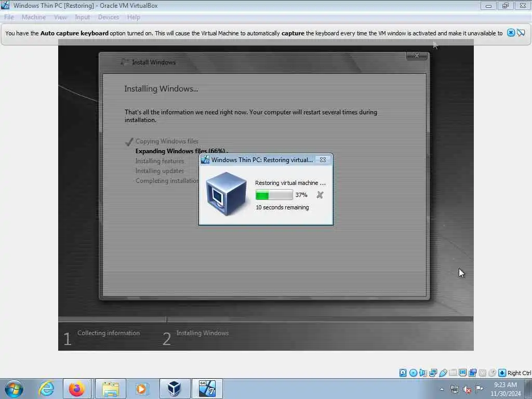Click the 37% percentage text
Screen dimensions: 532x399
(301, 195)
